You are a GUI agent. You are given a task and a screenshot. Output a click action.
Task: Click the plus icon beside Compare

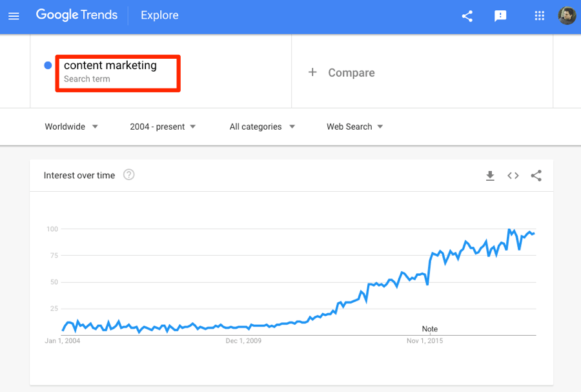click(312, 72)
